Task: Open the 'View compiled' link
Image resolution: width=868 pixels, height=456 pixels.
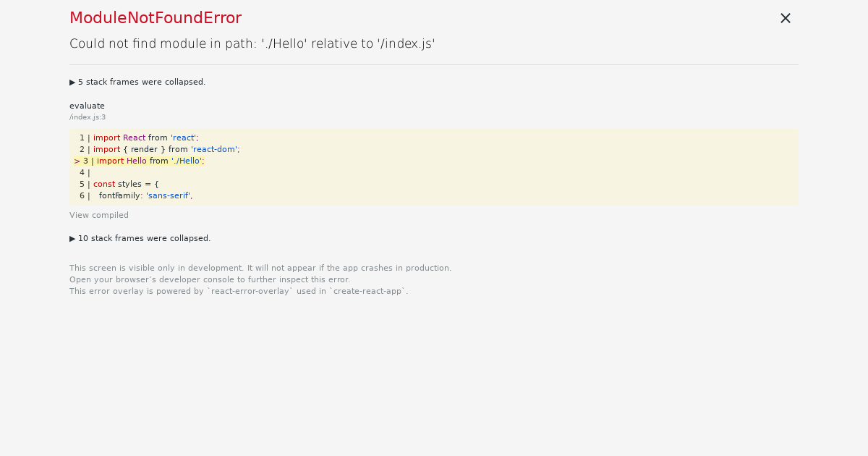Action: [x=99, y=215]
